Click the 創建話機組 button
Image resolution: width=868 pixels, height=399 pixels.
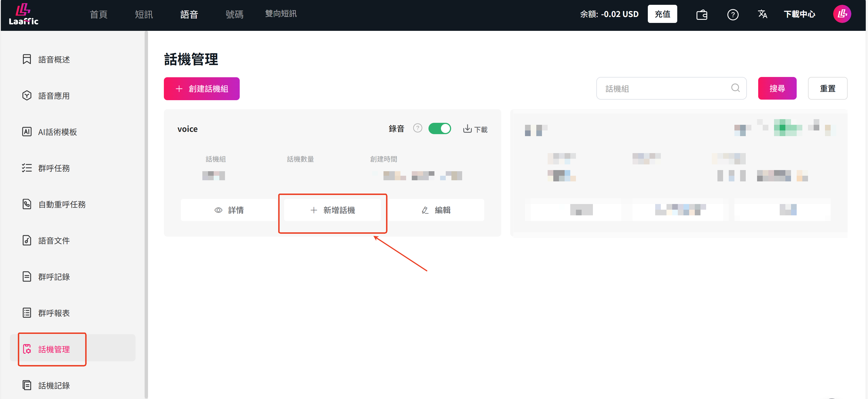tap(202, 89)
